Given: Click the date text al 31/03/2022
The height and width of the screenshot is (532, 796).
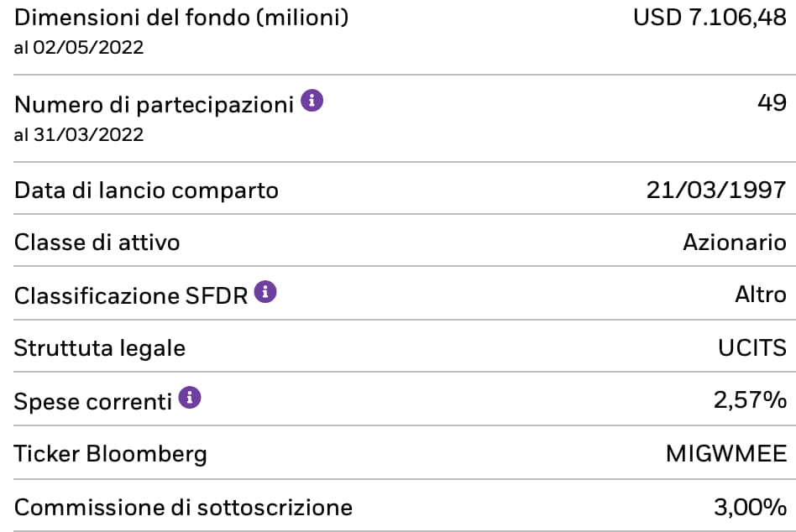Looking at the screenshot, I should [x=79, y=135].
